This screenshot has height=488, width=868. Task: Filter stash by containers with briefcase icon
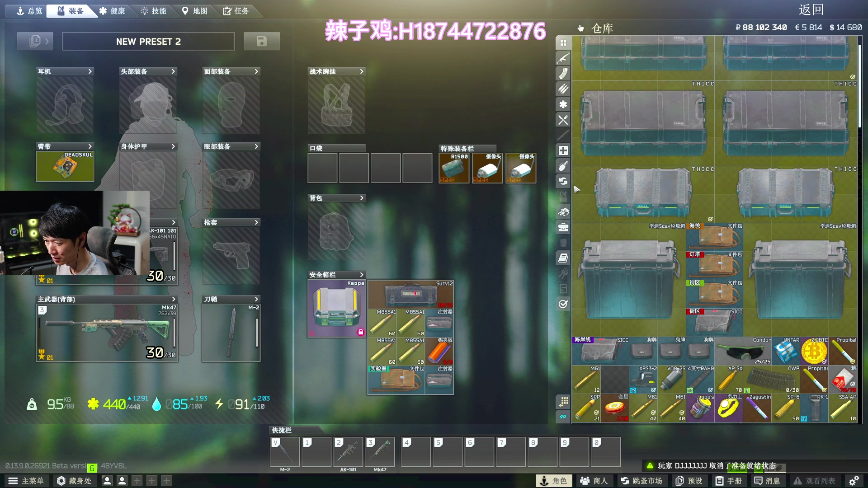[x=563, y=227]
